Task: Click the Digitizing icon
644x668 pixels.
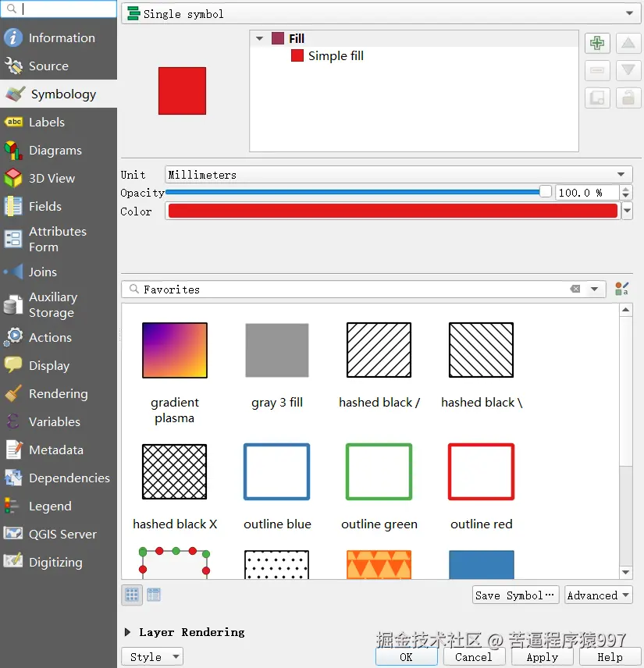Action: [x=13, y=562]
